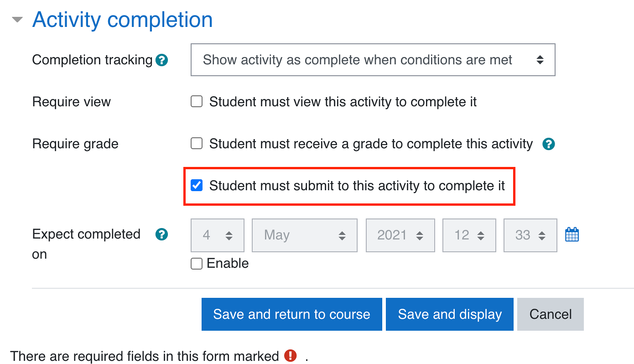
Task: Open the day dropdown showing 4
Action: (218, 235)
